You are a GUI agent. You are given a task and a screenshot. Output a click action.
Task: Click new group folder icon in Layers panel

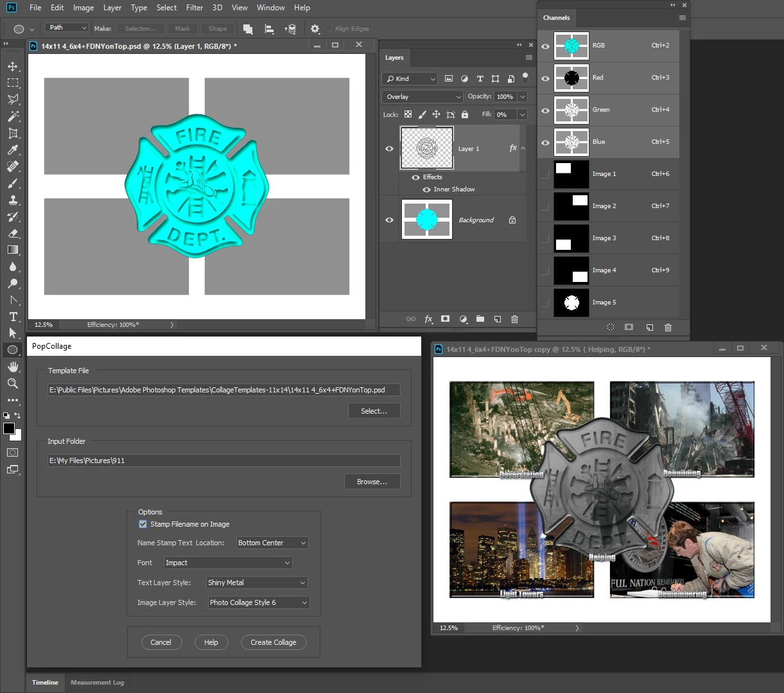pyautogui.click(x=480, y=319)
